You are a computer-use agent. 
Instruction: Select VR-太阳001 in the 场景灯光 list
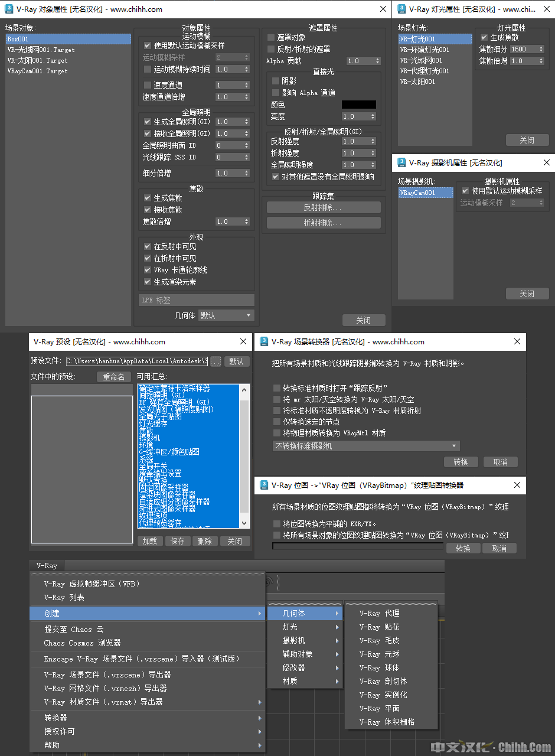tap(417, 82)
